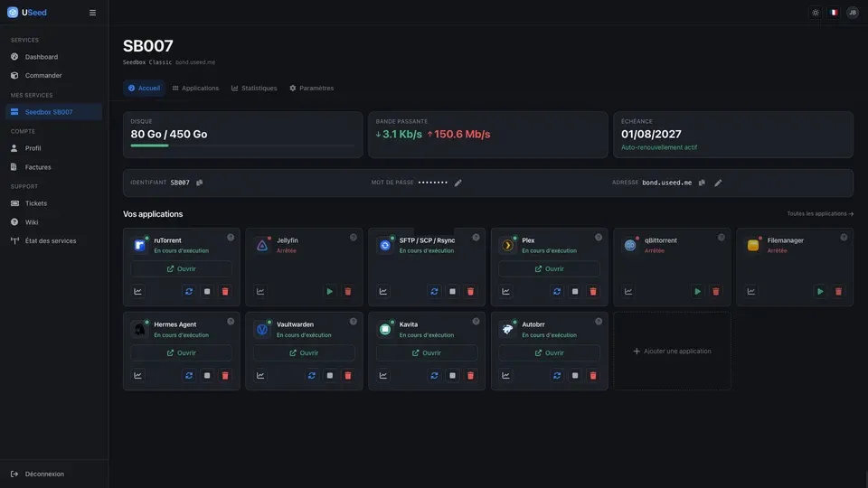This screenshot has width=868, height=488.
Task: Stop Plex application
Action: (575, 292)
